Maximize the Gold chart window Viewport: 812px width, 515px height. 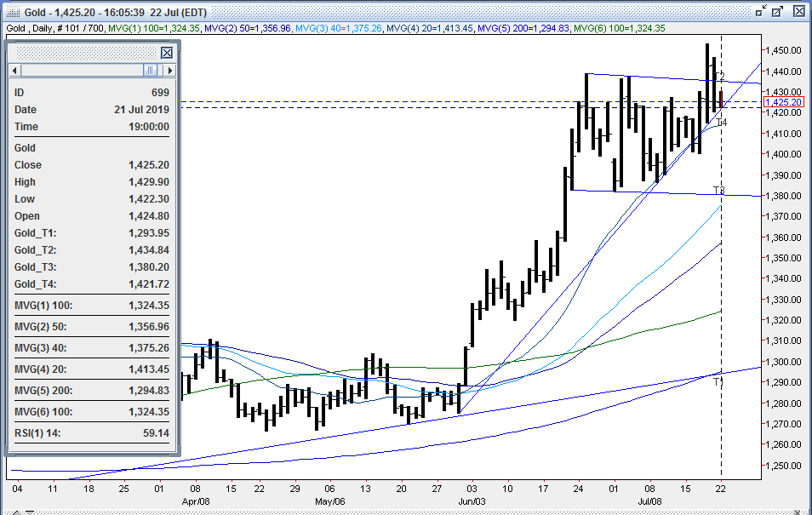point(778,12)
